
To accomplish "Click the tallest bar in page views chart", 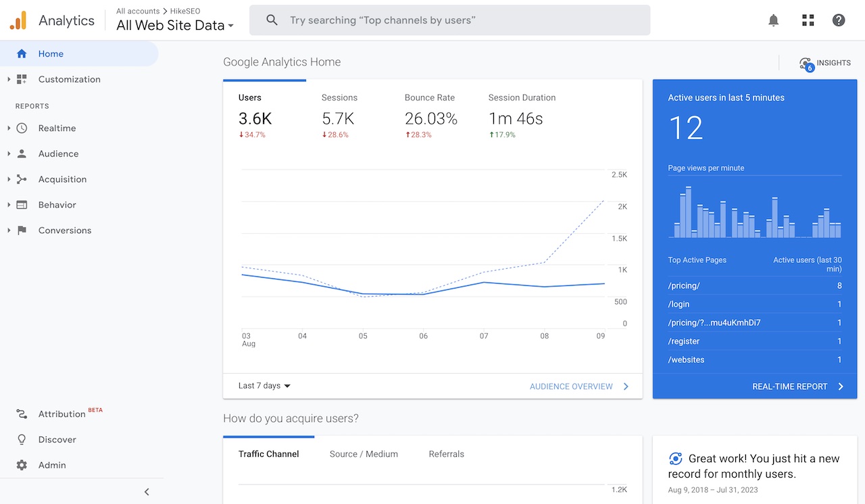I will (x=688, y=212).
